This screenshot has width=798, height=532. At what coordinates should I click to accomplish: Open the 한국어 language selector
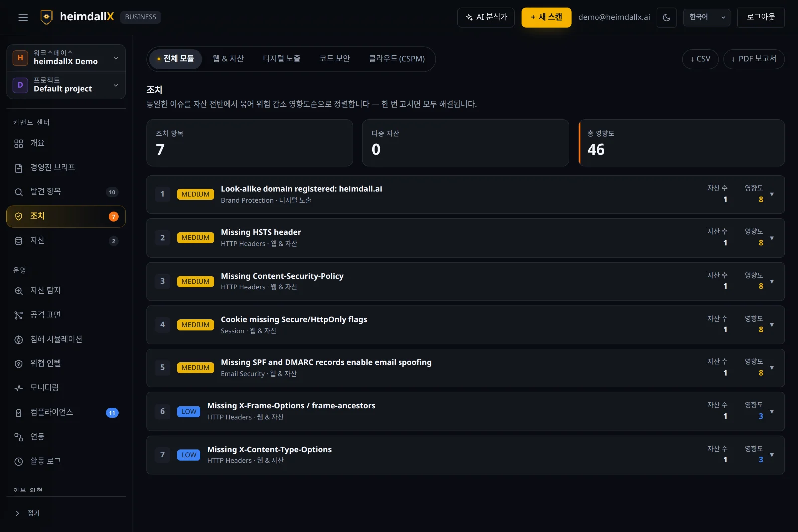pyautogui.click(x=706, y=17)
